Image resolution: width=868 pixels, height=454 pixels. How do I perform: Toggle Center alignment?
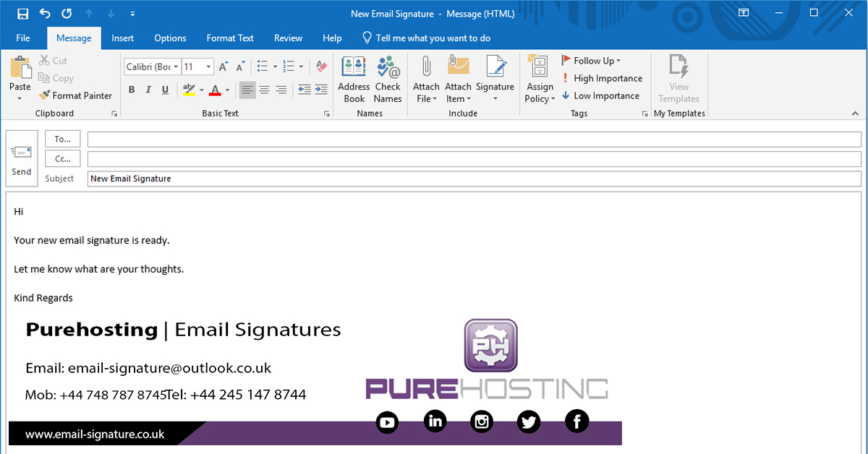coord(264,90)
